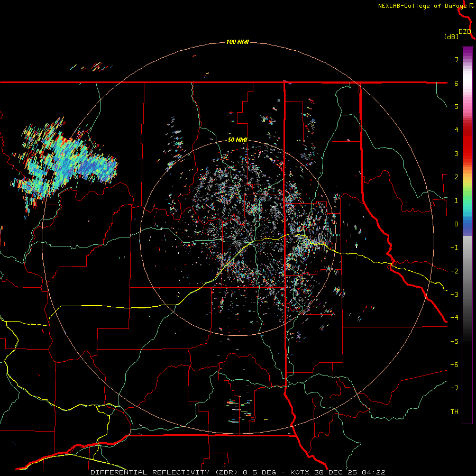Click the 2 value on color scale

[x=456, y=177]
